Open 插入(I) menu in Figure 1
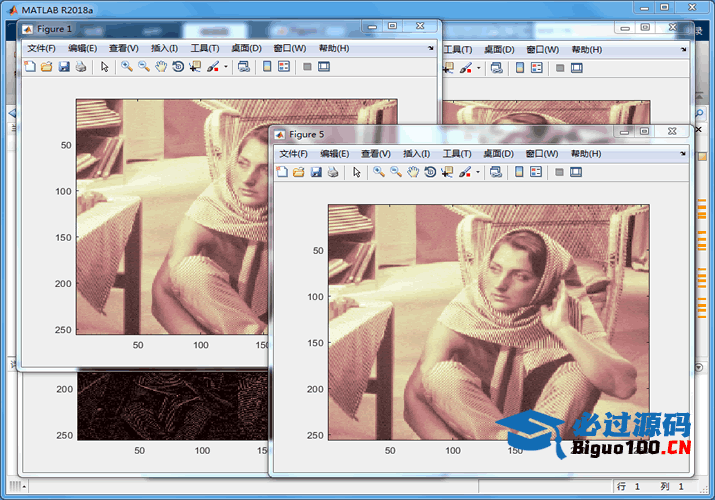 [x=164, y=48]
